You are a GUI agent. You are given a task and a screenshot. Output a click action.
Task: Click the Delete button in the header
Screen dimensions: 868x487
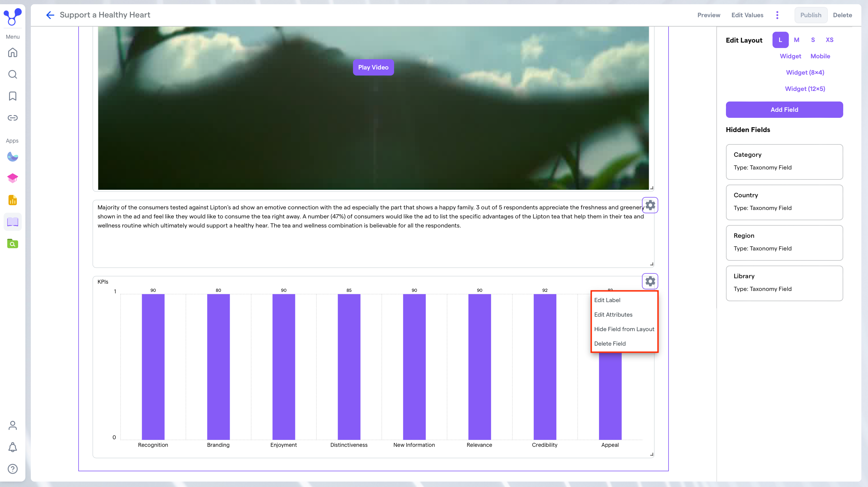coord(842,15)
